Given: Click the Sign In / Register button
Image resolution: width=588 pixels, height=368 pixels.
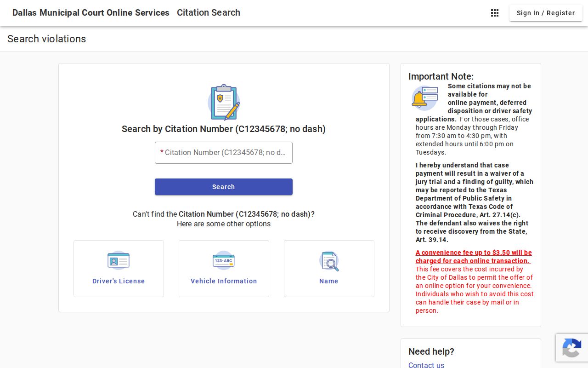Looking at the screenshot, I should 546,13.
